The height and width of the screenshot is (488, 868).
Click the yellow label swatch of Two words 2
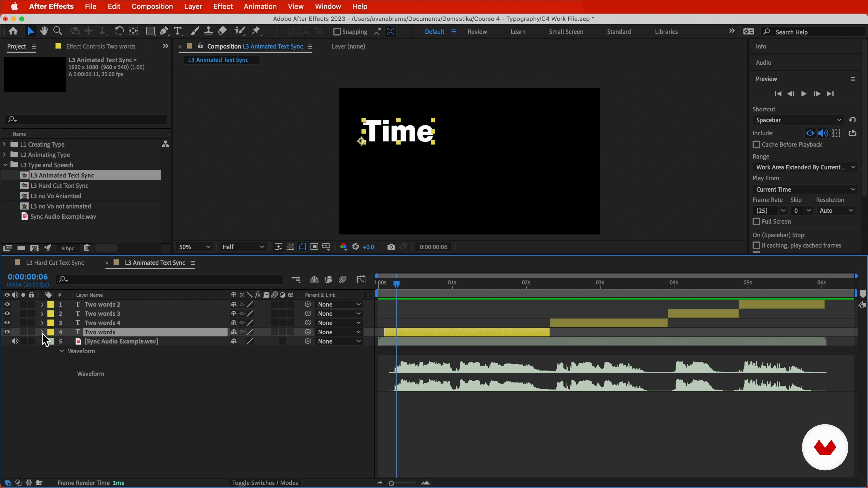point(51,305)
